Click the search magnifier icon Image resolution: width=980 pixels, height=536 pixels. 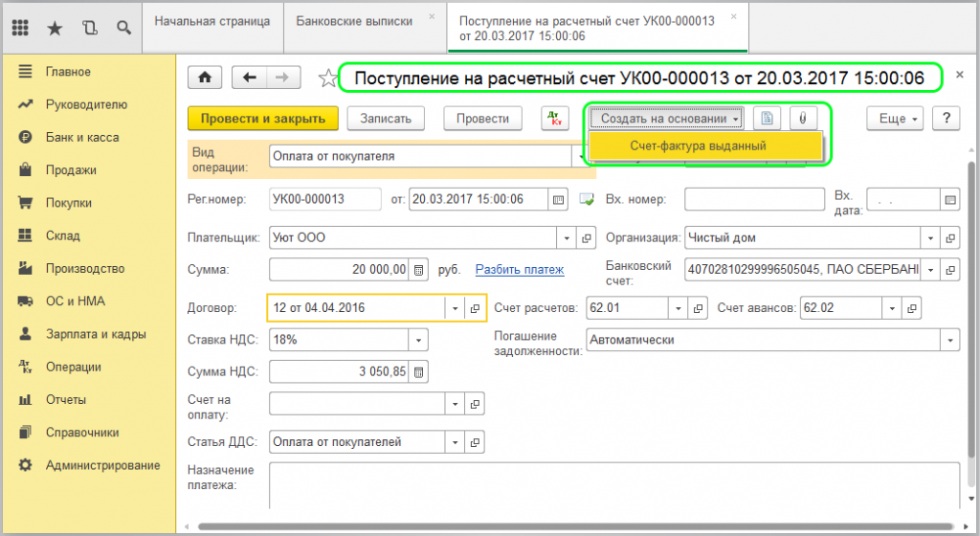pyautogui.click(x=123, y=28)
